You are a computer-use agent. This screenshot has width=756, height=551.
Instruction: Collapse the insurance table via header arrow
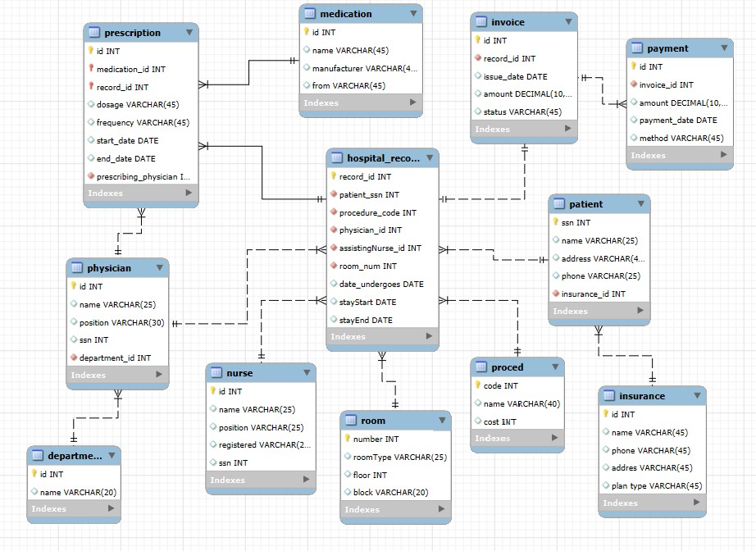pos(697,395)
